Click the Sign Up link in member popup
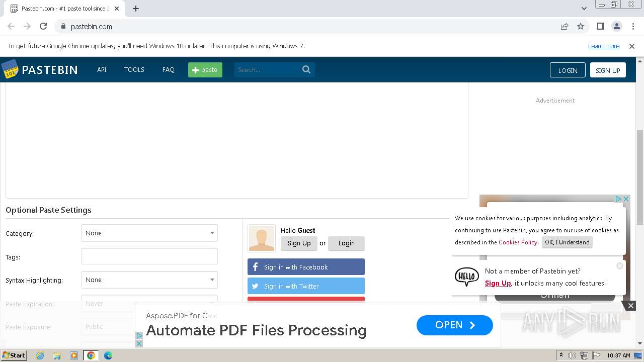644x362 pixels. click(498, 283)
